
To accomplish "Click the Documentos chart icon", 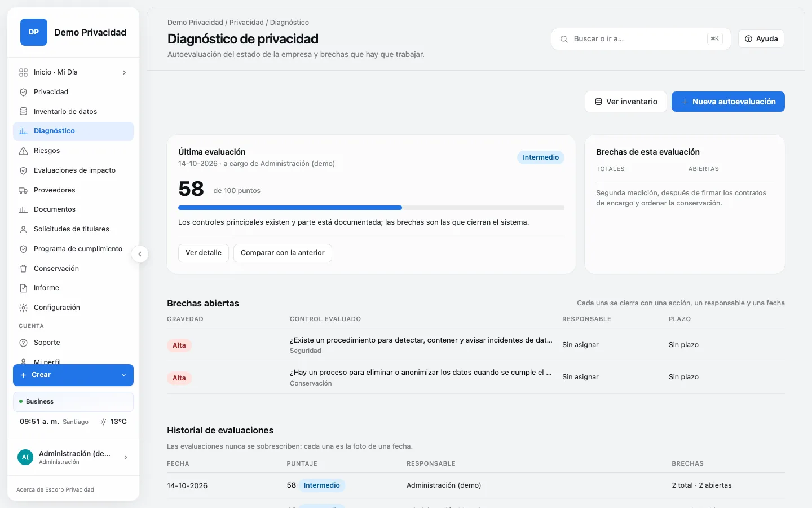I will click(x=23, y=209).
